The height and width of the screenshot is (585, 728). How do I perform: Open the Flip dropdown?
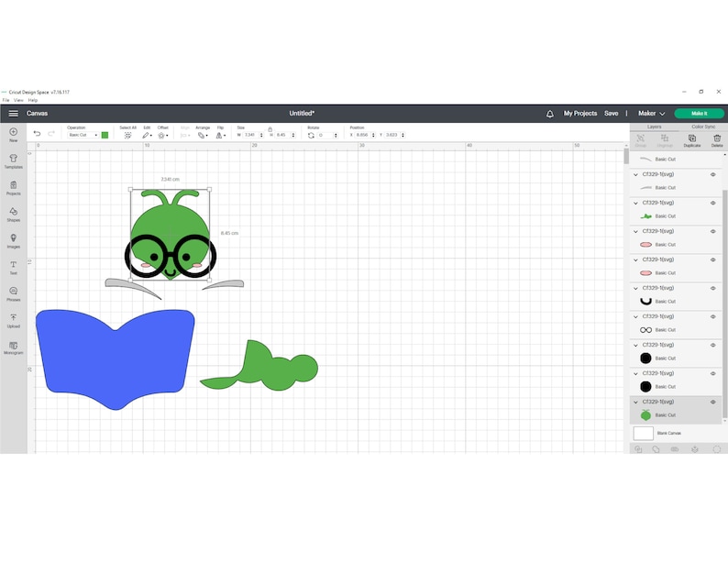(221, 135)
